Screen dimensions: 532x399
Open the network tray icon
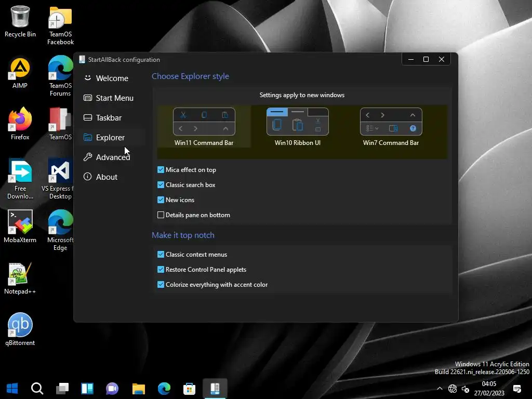tap(453, 389)
